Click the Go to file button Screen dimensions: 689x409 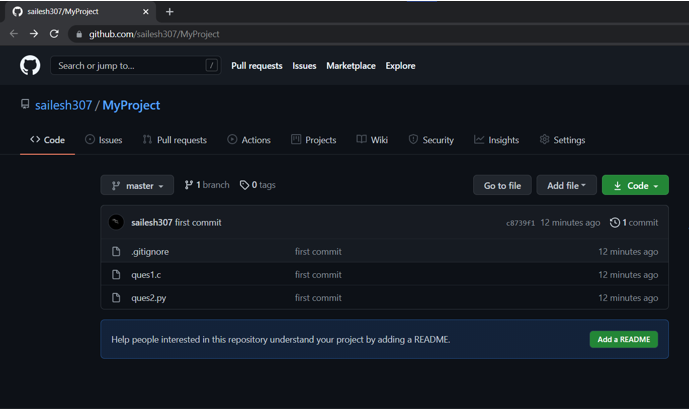click(x=502, y=185)
